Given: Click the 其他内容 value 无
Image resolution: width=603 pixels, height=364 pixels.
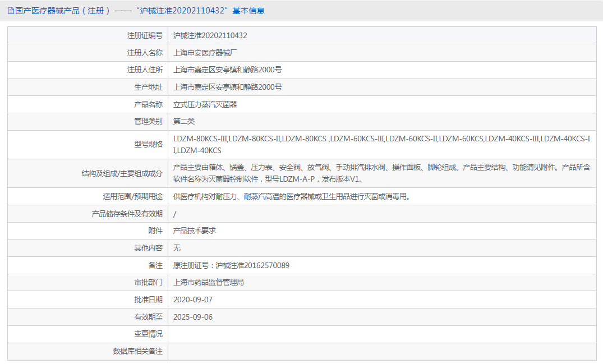Looking at the screenshot, I should [x=177, y=248].
